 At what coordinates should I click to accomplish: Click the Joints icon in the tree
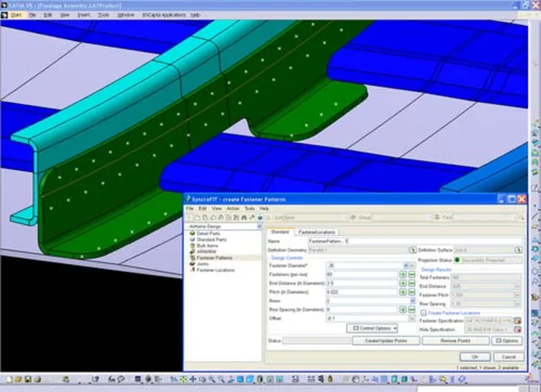(x=191, y=264)
